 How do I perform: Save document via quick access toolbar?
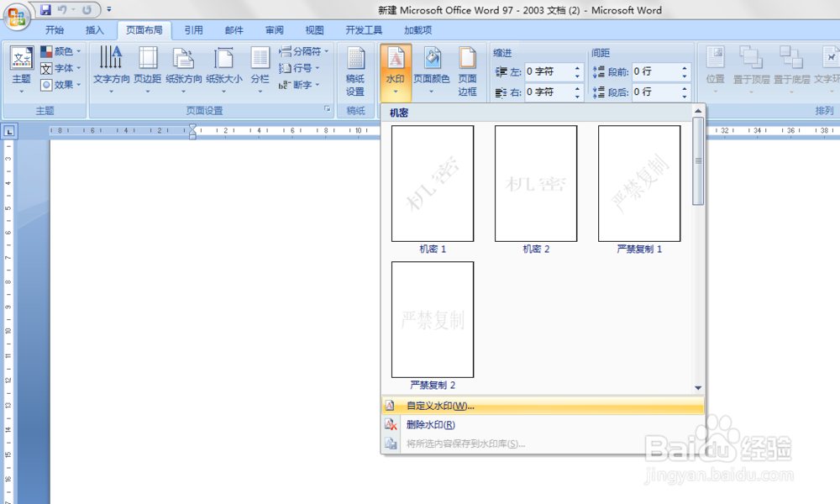(x=46, y=9)
